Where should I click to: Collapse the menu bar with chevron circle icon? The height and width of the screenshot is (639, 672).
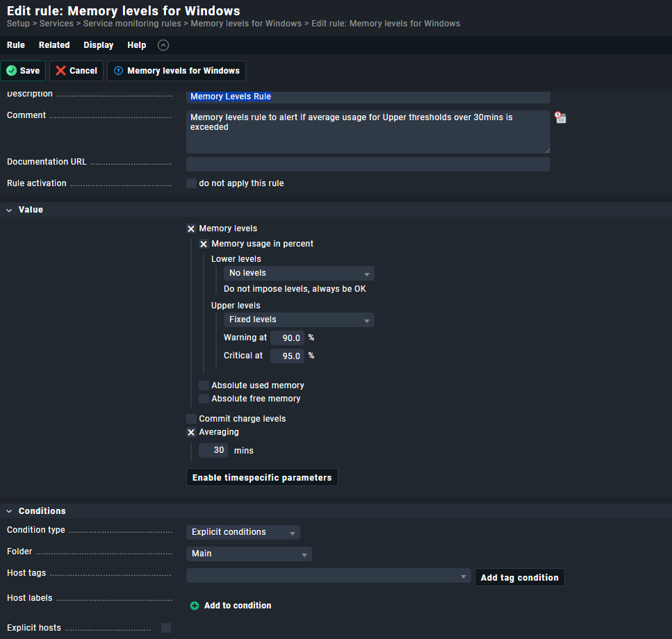[x=163, y=45]
